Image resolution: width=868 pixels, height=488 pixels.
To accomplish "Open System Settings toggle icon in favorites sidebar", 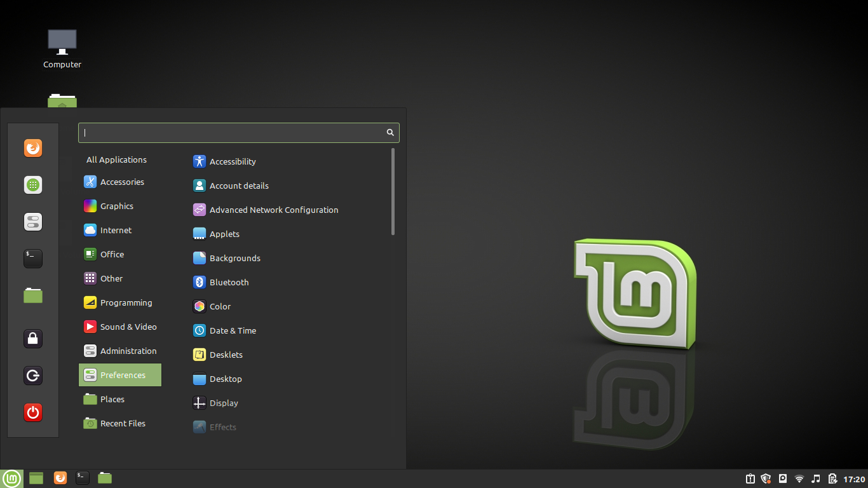I will [x=33, y=222].
